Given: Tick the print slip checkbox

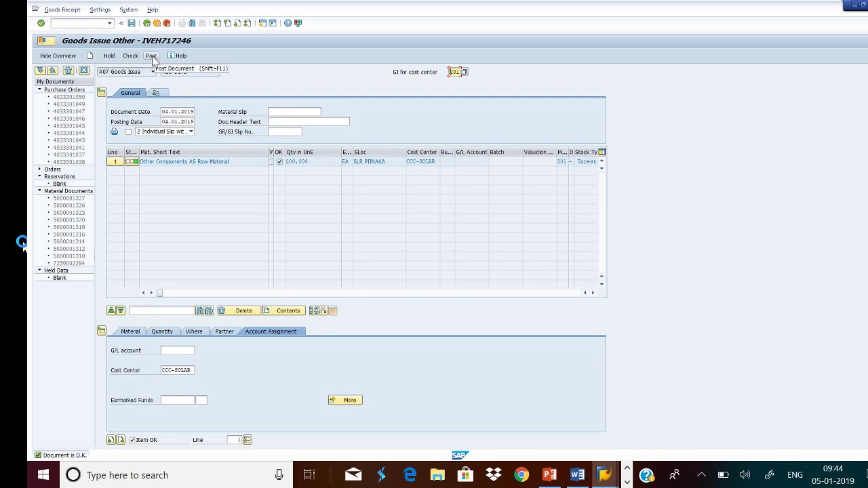Looking at the screenshot, I should [128, 131].
